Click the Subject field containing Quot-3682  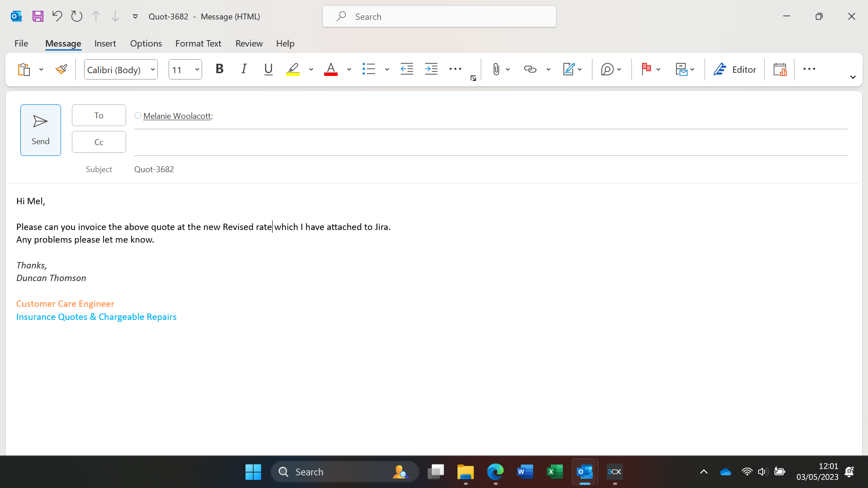point(154,169)
